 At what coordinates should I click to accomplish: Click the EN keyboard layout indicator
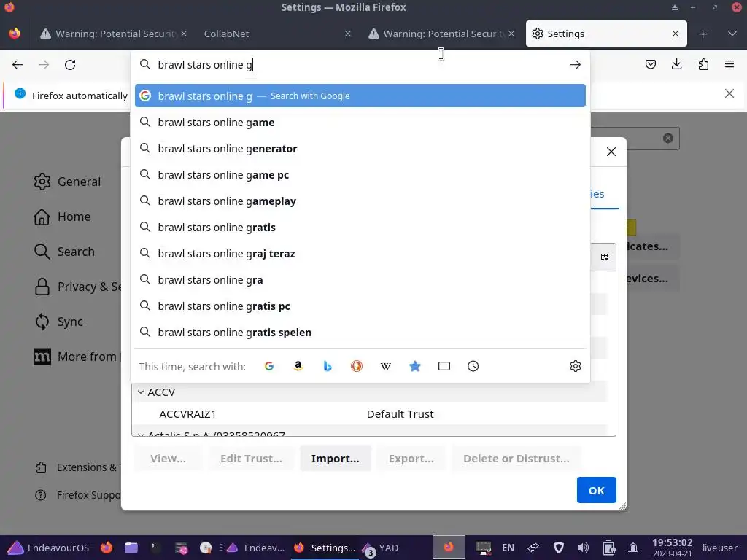click(508, 548)
